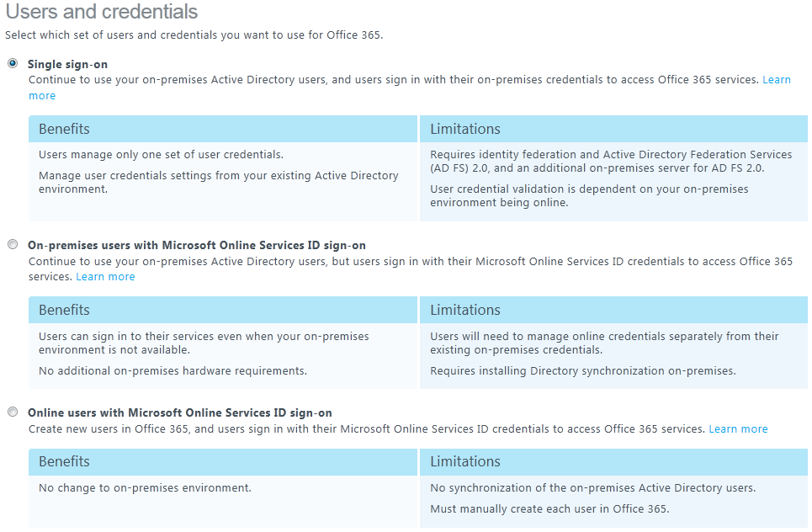Screen dimensions: 812x532
Task: Click Online users with Microsoft Online Services label
Action: [x=179, y=413]
